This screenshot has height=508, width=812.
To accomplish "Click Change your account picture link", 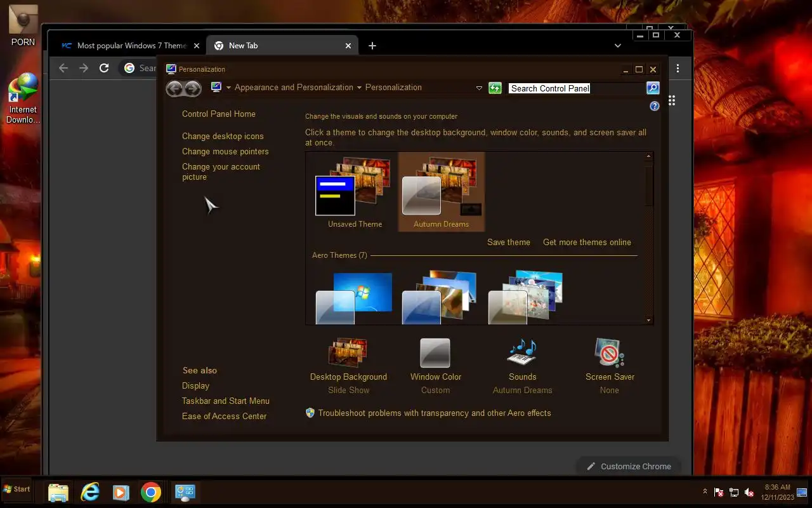I will (x=221, y=171).
